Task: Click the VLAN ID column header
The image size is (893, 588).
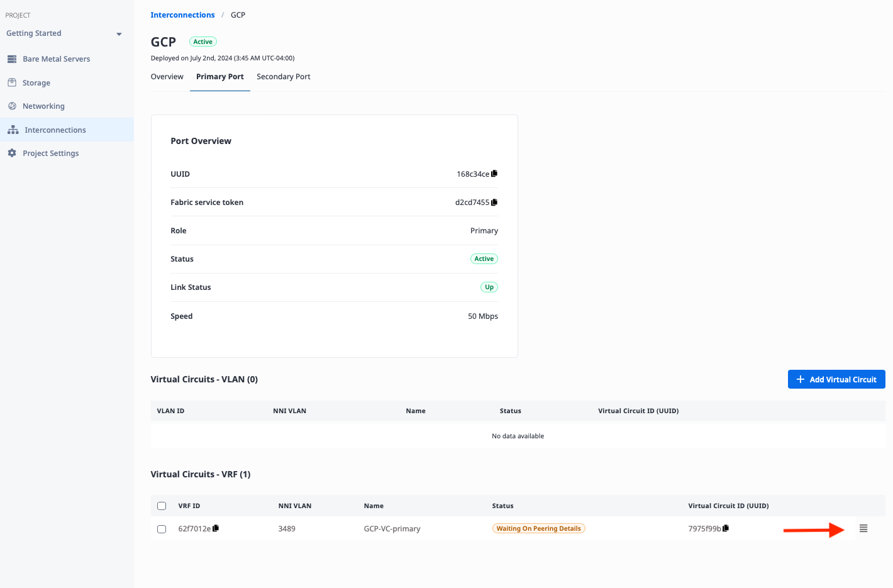Action: (170, 411)
